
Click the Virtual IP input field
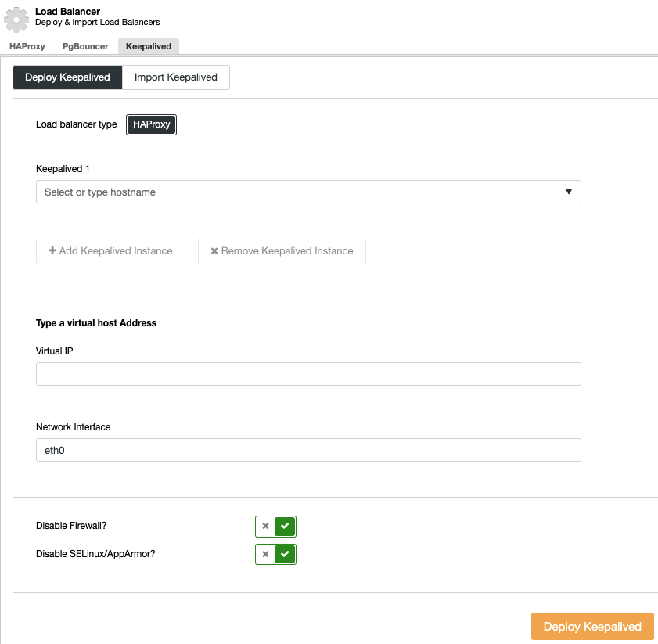click(x=308, y=374)
